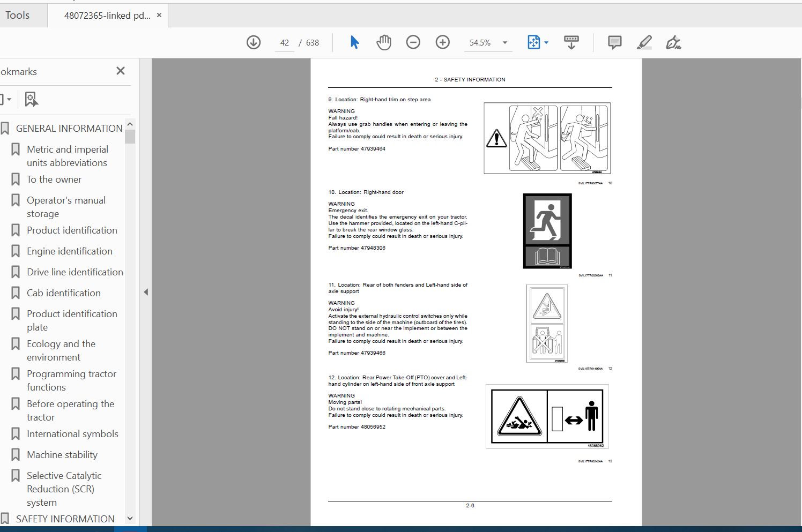The image size is (802, 532).
Task: Click the page header 2 - SAFETY INFORMATION
Action: tap(470, 79)
